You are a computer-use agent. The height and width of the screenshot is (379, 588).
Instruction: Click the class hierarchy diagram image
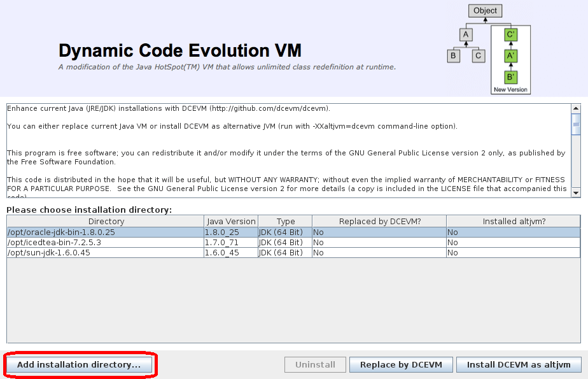click(x=489, y=49)
